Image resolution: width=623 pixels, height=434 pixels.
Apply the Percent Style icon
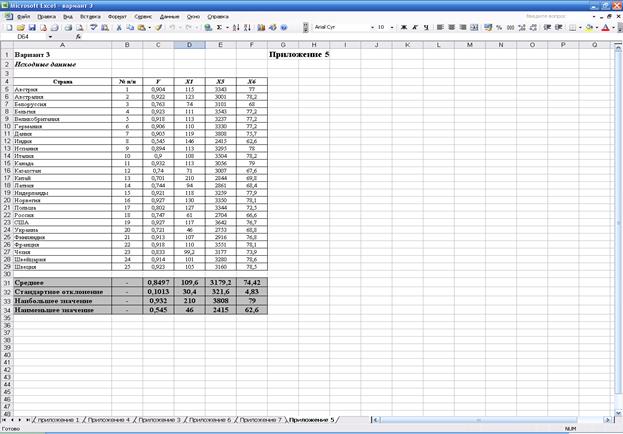pyautogui.click(x=499, y=27)
